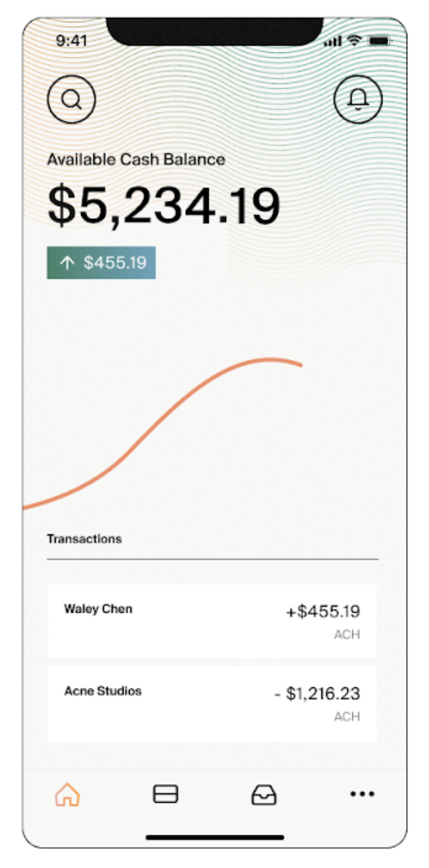The height and width of the screenshot is (868, 429).
Task: Open the search magnifier icon
Action: 71,99
